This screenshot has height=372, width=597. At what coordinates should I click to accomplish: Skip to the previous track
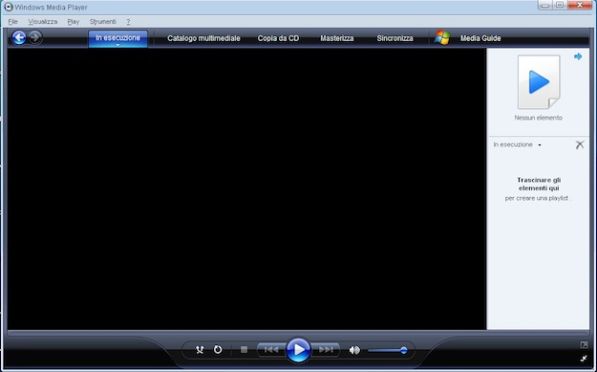[271, 350]
